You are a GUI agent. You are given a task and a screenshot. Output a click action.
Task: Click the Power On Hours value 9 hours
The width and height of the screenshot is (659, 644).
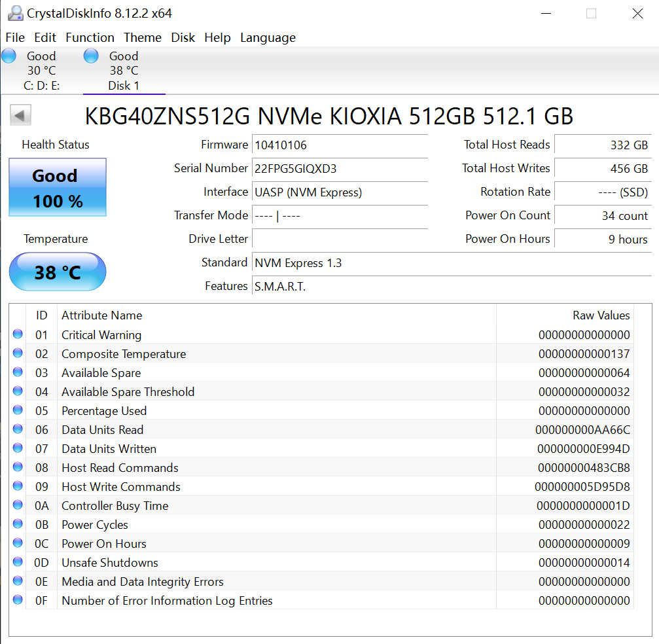603,239
